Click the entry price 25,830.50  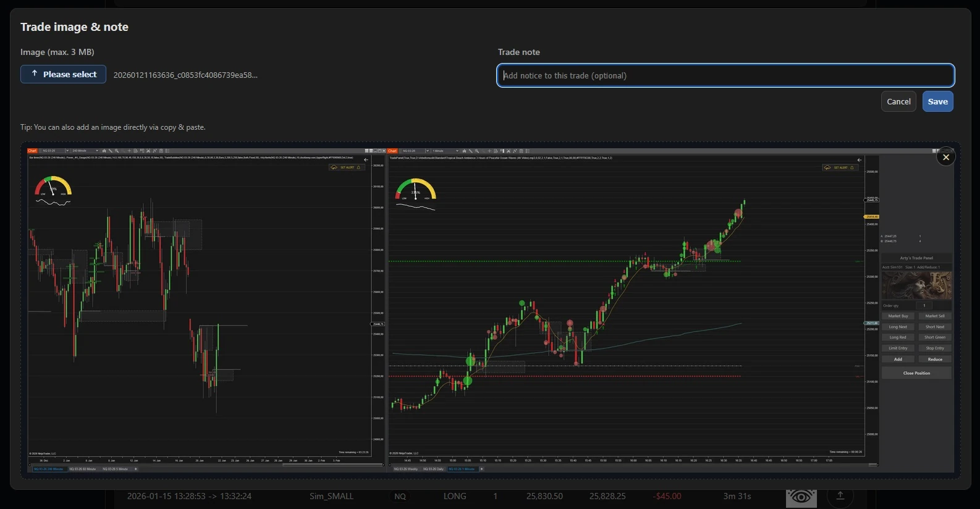click(x=544, y=496)
